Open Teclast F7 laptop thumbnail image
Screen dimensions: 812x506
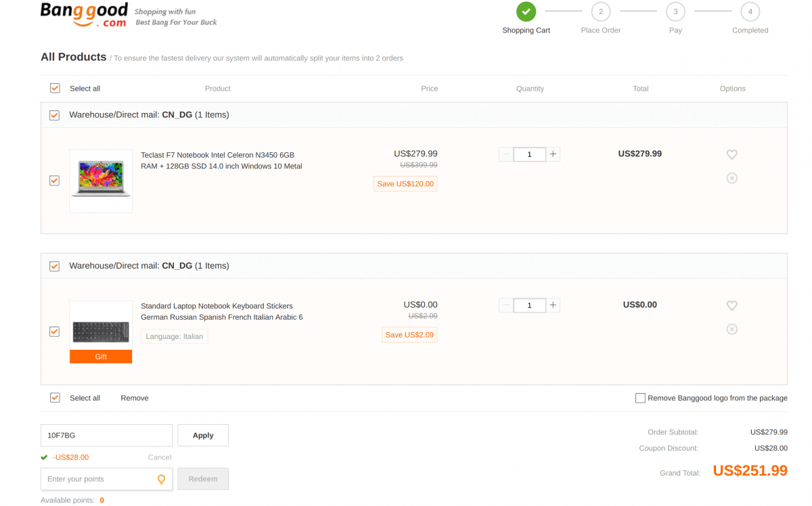click(x=101, y=181)
